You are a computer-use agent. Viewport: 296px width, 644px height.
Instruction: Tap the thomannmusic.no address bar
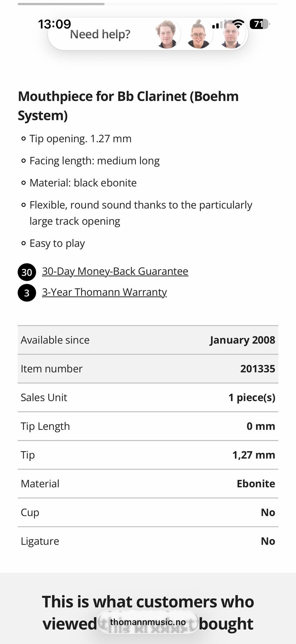148,622
